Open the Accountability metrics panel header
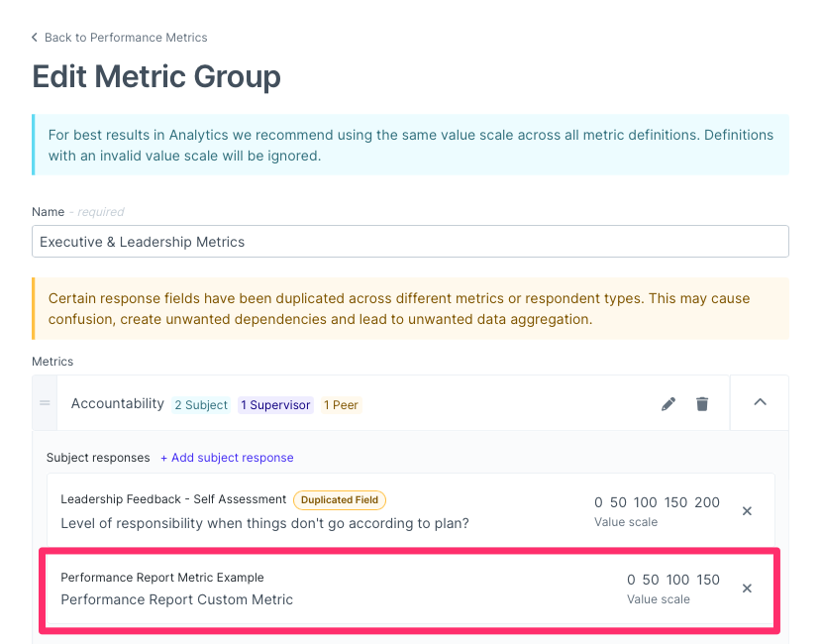 pos(117,403)
